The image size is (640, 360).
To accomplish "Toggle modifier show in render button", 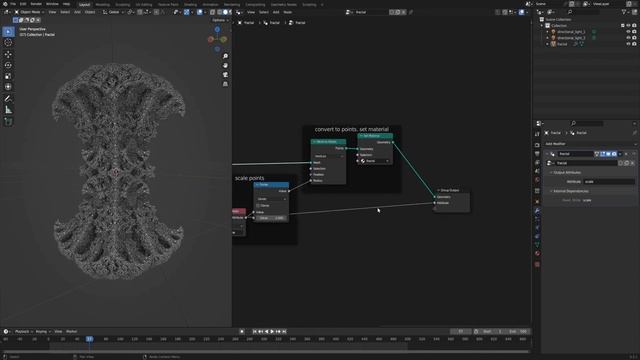I will pyautogui.click(x=614, y=154).
